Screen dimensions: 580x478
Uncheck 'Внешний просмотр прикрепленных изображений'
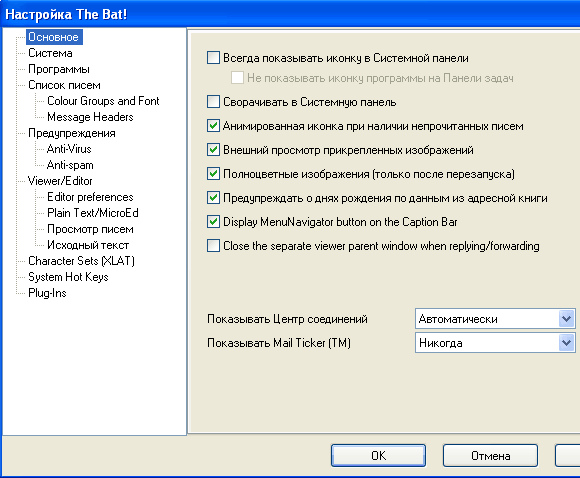pos(213,150)
